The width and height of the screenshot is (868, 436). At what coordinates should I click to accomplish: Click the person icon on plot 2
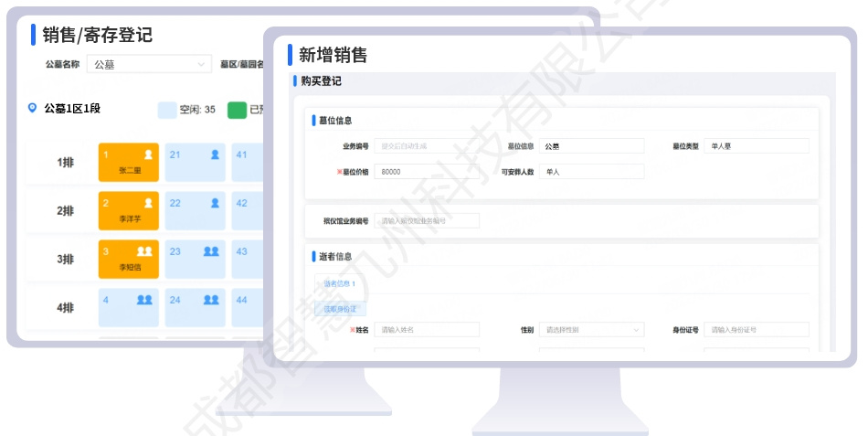pos(148,203)
